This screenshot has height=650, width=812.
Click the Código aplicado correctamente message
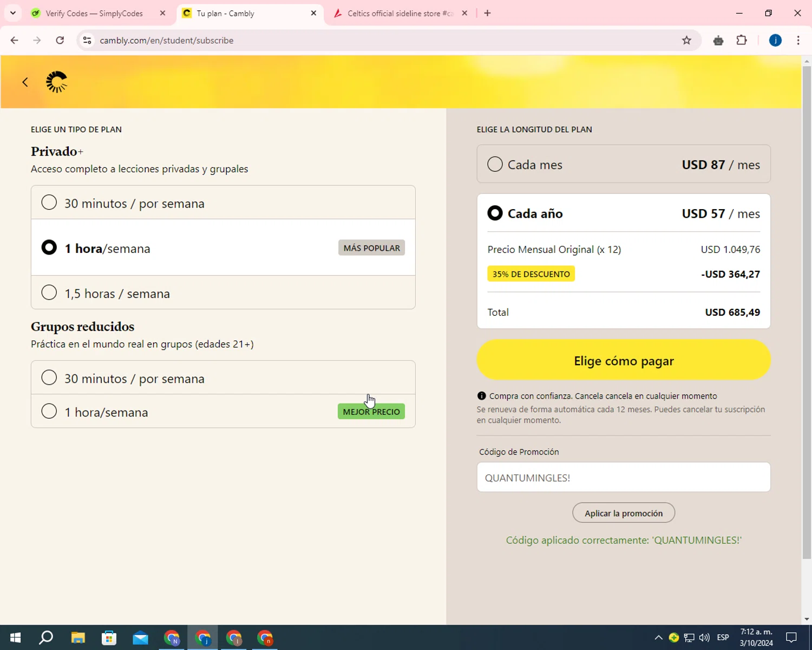624,540
